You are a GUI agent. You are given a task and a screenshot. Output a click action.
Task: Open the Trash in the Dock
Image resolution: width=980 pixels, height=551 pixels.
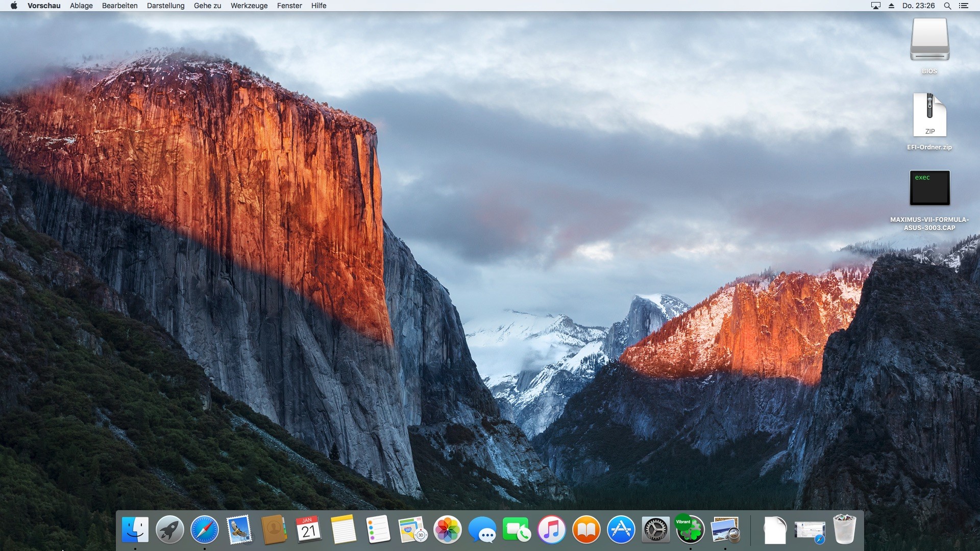tap(845, 530)
